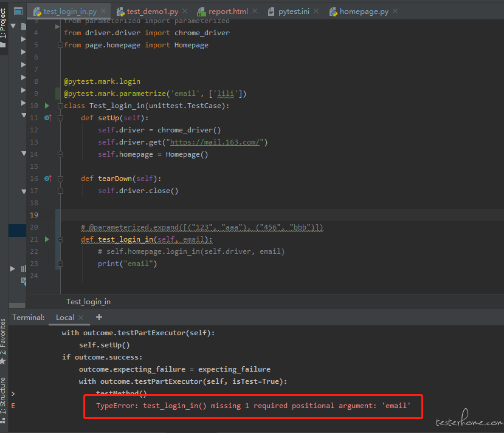This screenshot has height=433, width=504.
Task: Open the homepage.py tab
Action: (364, 12)
